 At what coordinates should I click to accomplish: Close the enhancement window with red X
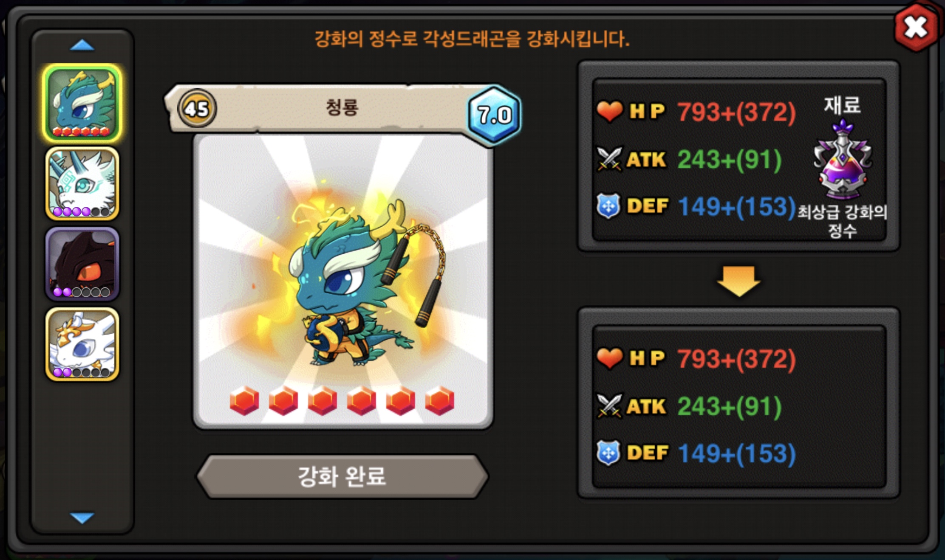click(x=916, y=28)
